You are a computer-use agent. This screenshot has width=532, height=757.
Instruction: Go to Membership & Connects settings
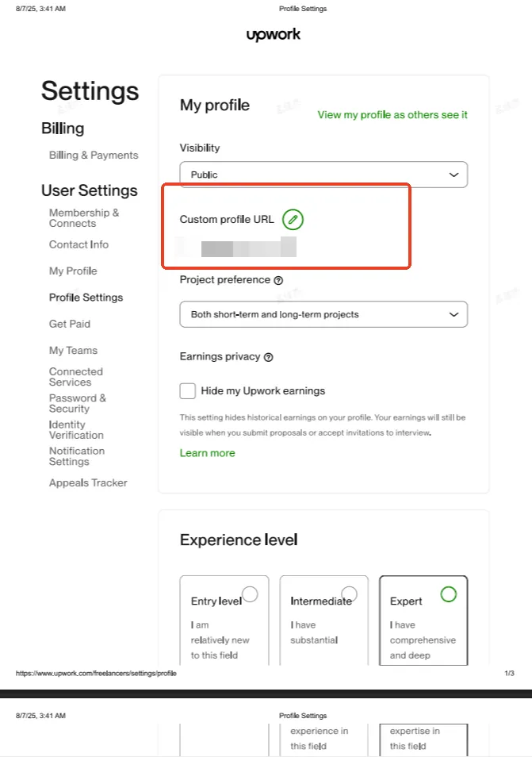(x=84, y=218)
